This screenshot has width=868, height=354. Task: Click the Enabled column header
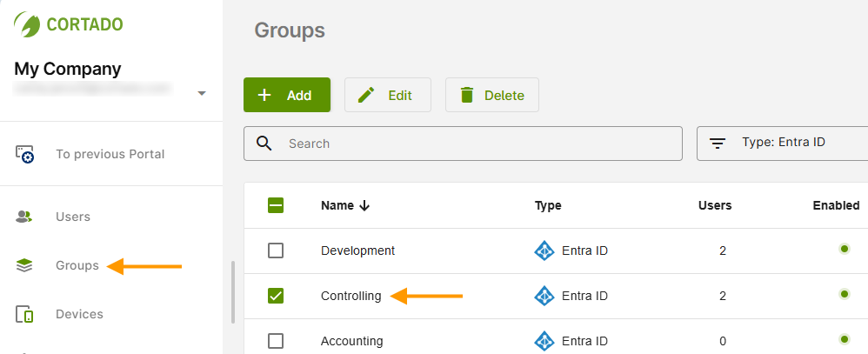(836, 205)
